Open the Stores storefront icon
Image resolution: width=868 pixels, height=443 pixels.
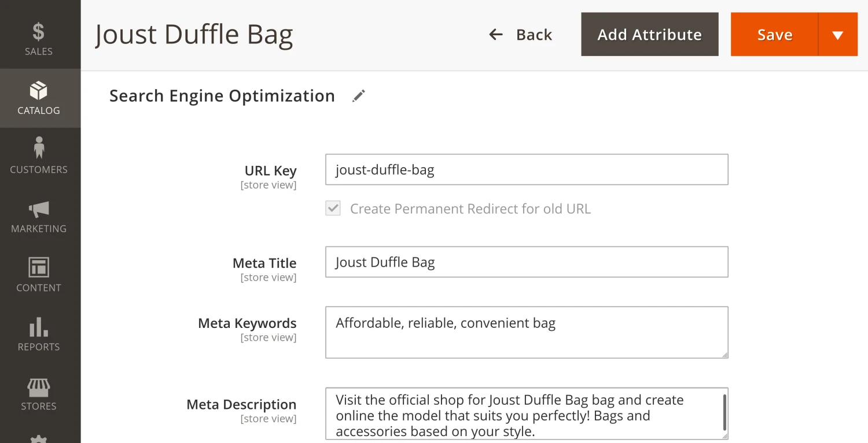tap(39, 387)
